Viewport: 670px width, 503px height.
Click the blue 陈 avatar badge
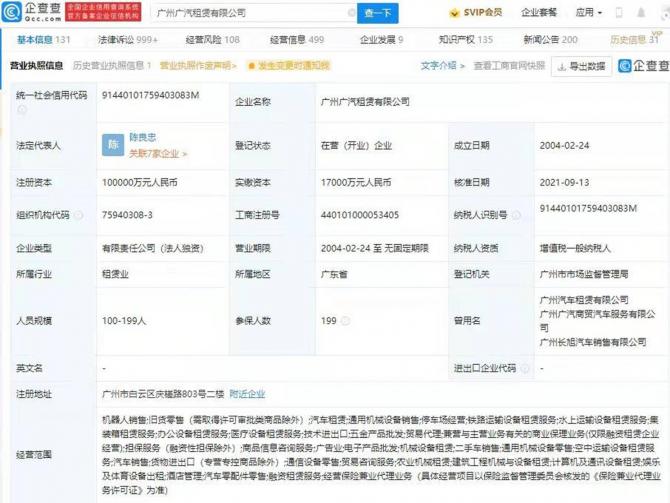coord(112,145)
